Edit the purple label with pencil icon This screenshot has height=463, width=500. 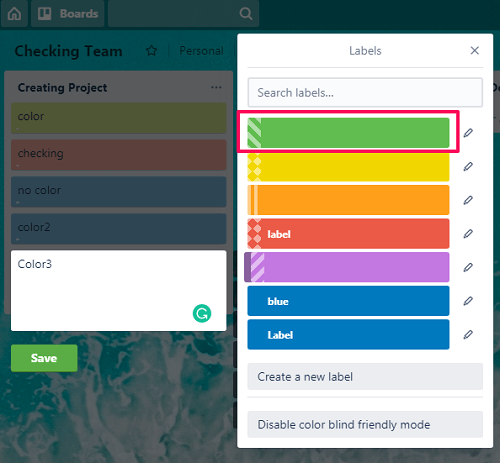pos(468,267)
